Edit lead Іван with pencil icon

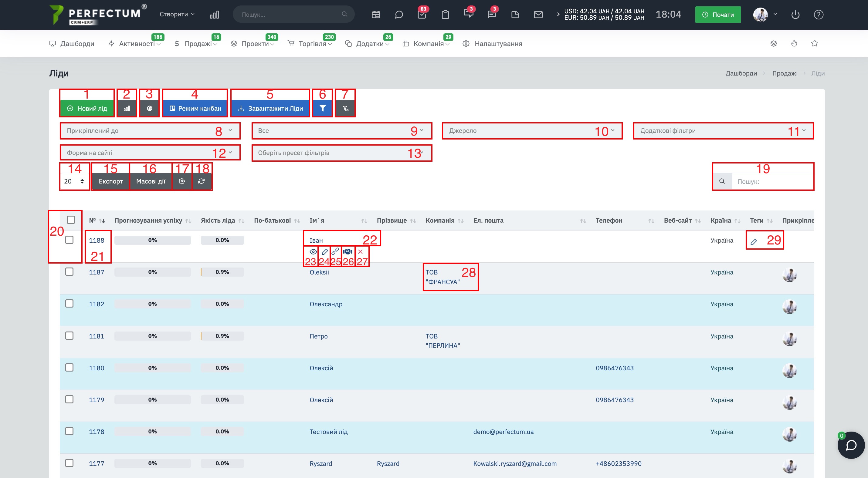click(x=325, y=251)
